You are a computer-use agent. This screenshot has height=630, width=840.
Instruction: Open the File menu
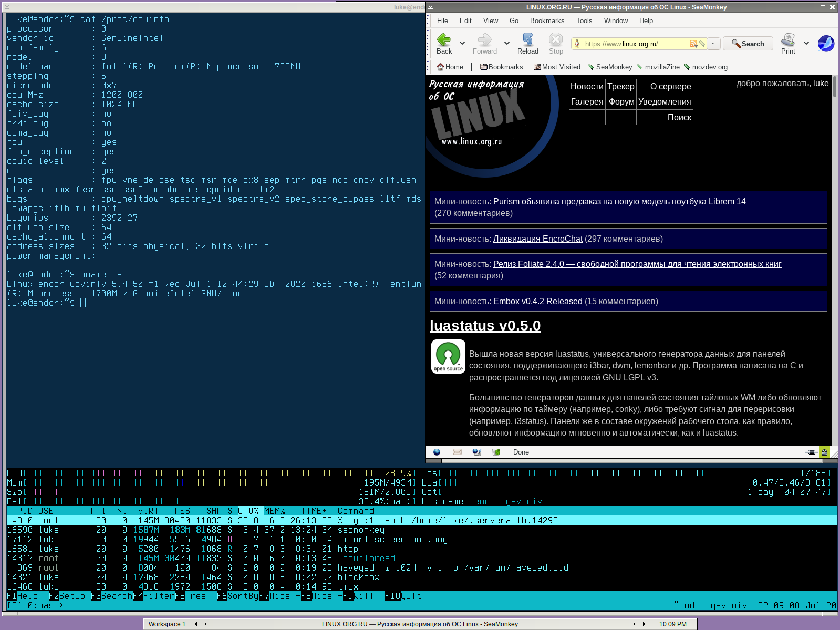pyautogui.click(x=442, y=21)
